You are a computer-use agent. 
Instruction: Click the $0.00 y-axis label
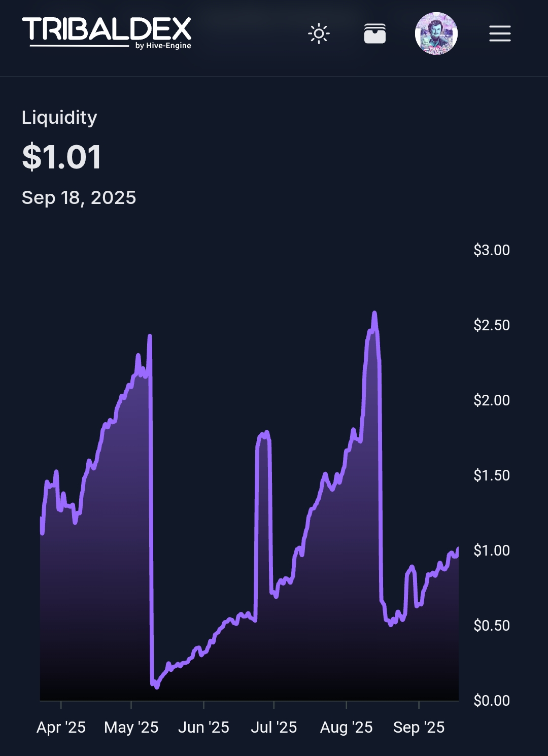pyautogui.click(x=491, y=701)
